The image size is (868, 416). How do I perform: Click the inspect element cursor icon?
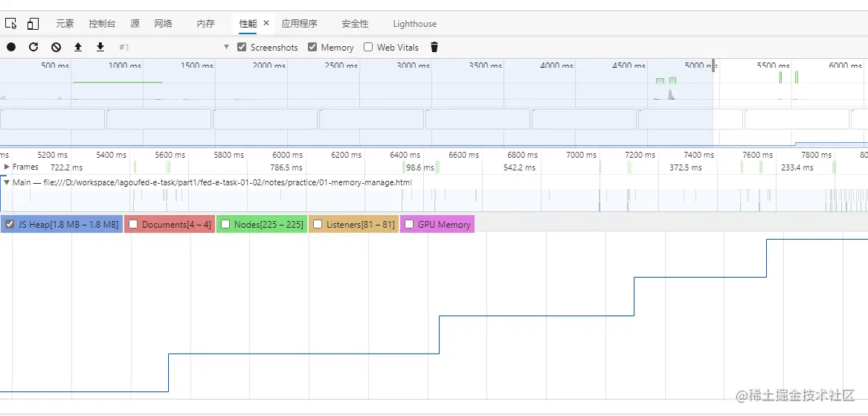(x=11, y=24)
